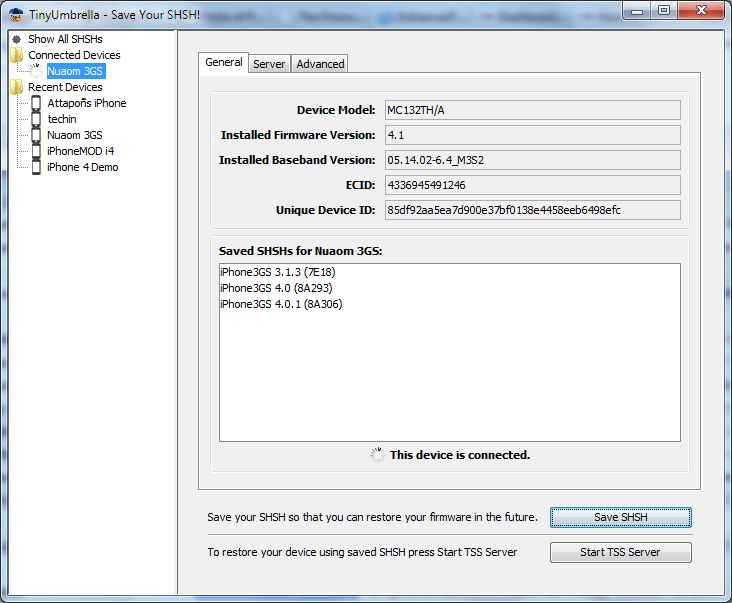Click the Unique Device ID field
Screen dimensions: 732x603
pyautogui.click(x=531, y=210)
